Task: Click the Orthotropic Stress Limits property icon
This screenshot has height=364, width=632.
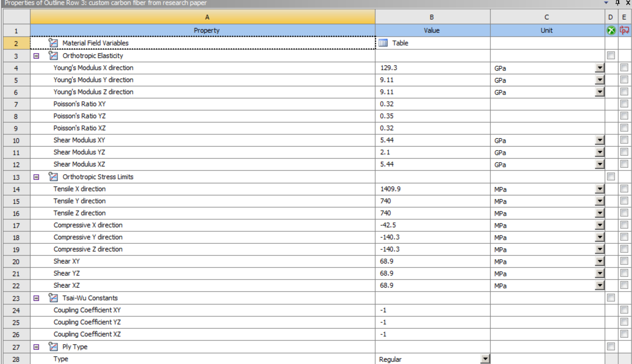Action: click(53, 176)
